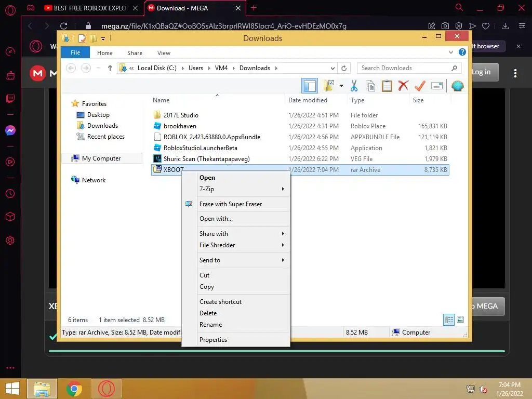Sort by Date modified column header
The height and width of the screenshot is (399, 532).
[315, 100]
